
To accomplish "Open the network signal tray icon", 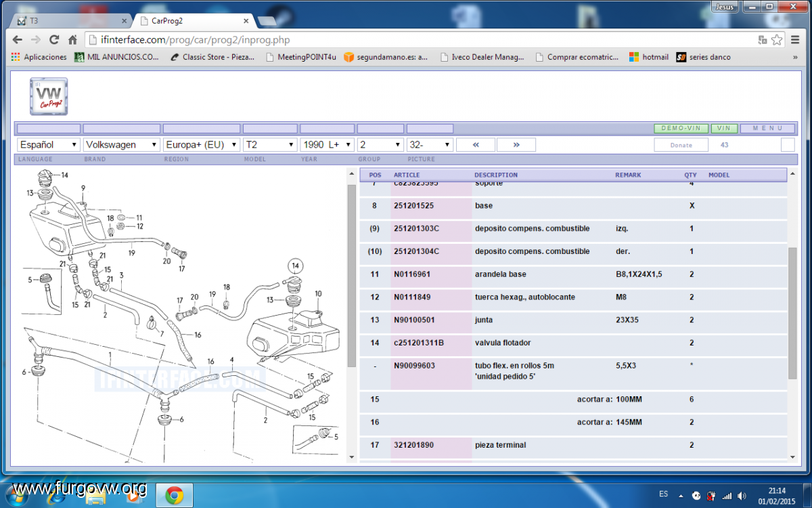I will point(726,496).
